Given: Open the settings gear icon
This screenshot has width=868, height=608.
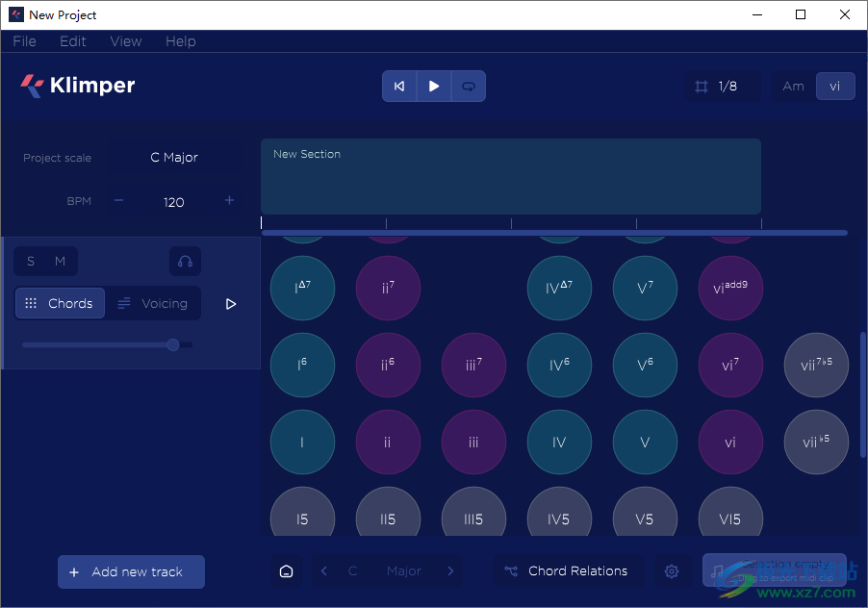Looking at the screenshot, I should point(672,571).
